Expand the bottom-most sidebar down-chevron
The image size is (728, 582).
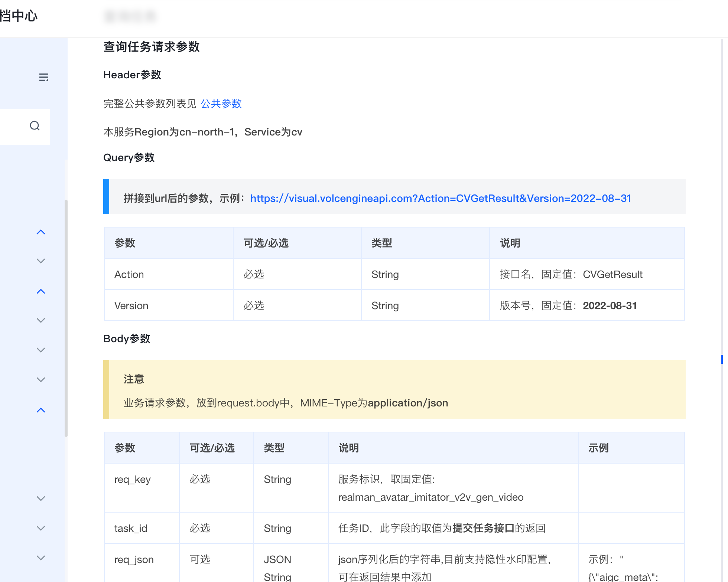click(41, 558)
